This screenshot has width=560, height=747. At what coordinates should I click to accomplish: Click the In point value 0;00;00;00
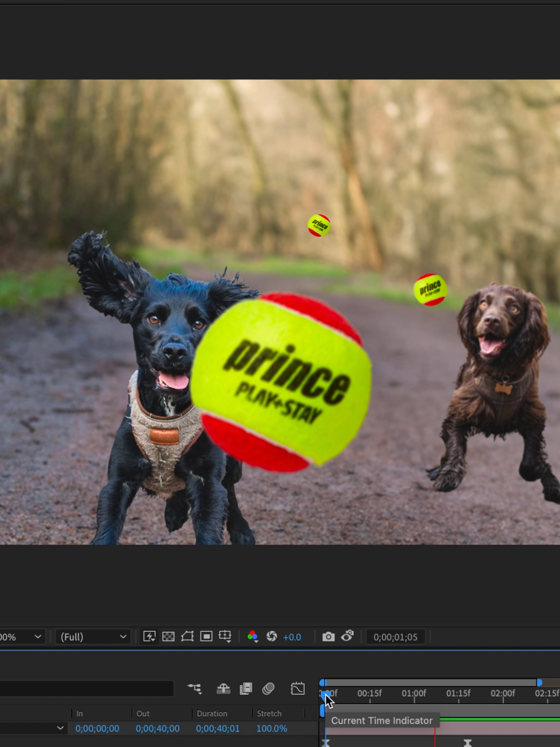coord(98,728)
